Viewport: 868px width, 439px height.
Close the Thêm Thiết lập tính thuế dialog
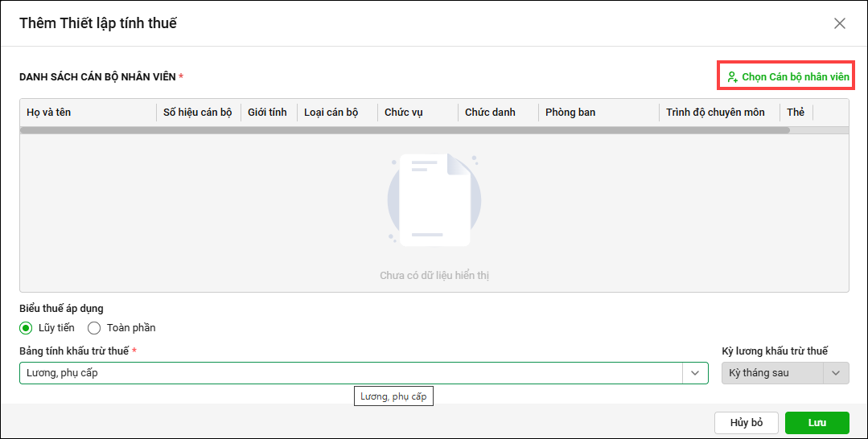[840, 23]
